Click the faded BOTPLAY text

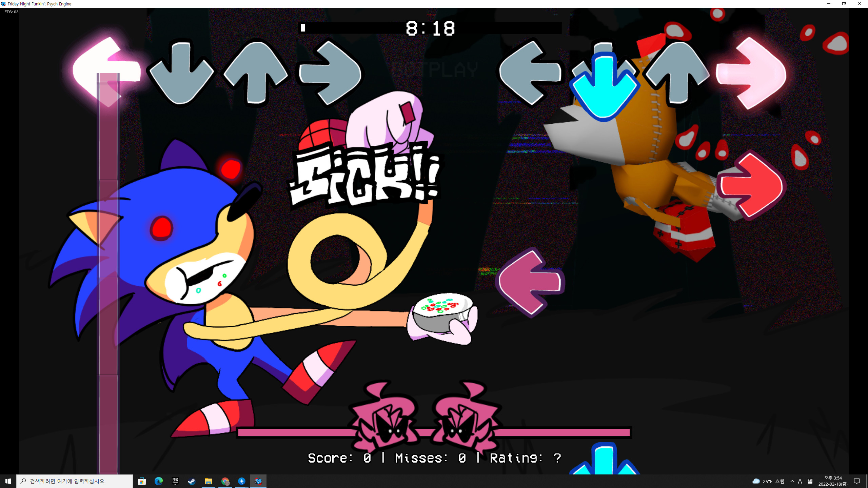point(435,70)
